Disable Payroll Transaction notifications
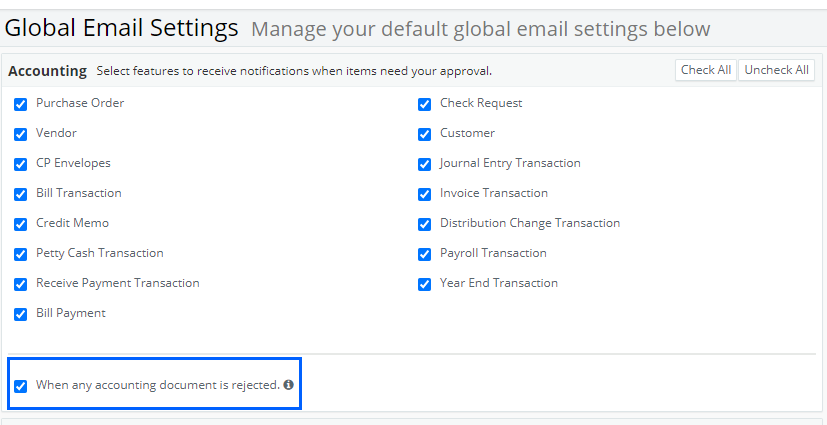This screenshot has height=425, width=827. click(x=425, y=254)
